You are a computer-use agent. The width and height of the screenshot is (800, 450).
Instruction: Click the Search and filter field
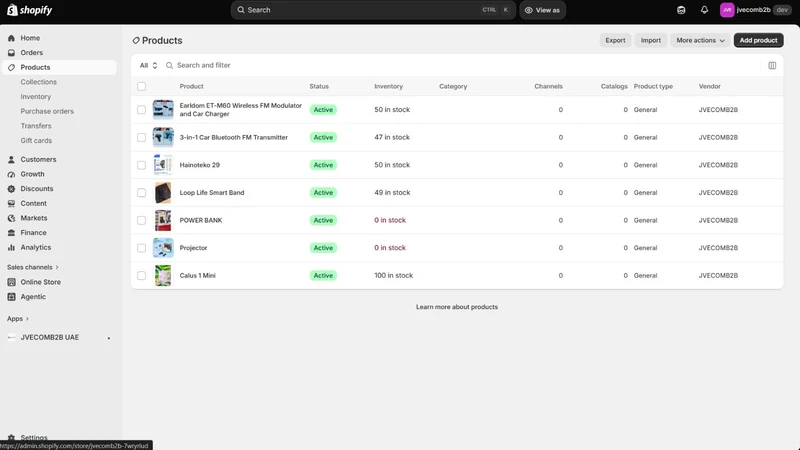point(459,65)
